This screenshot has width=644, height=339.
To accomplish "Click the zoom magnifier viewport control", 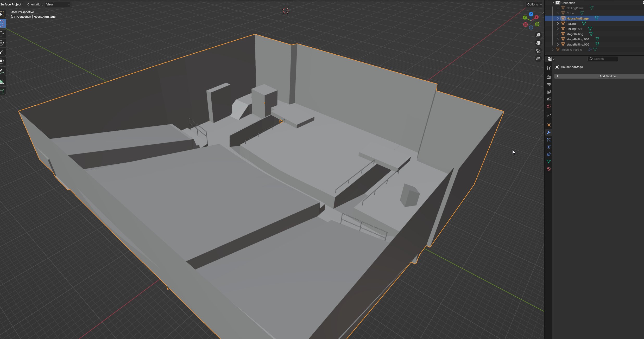I will 538,35.
